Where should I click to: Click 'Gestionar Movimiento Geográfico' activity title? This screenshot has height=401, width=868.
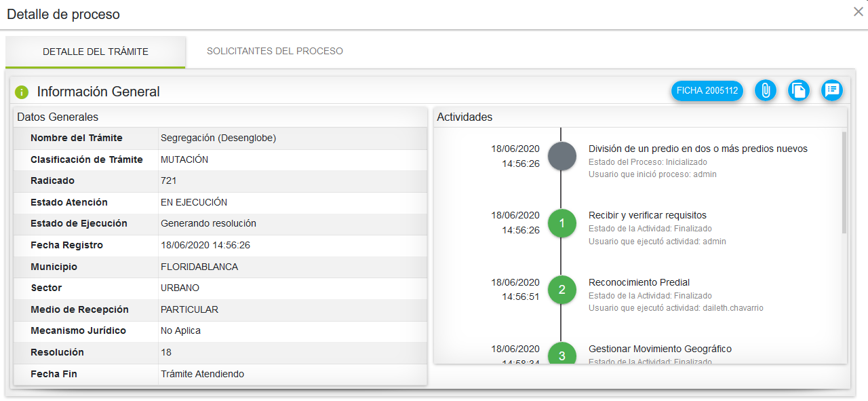pyautogui.click(x=660, y=349)
